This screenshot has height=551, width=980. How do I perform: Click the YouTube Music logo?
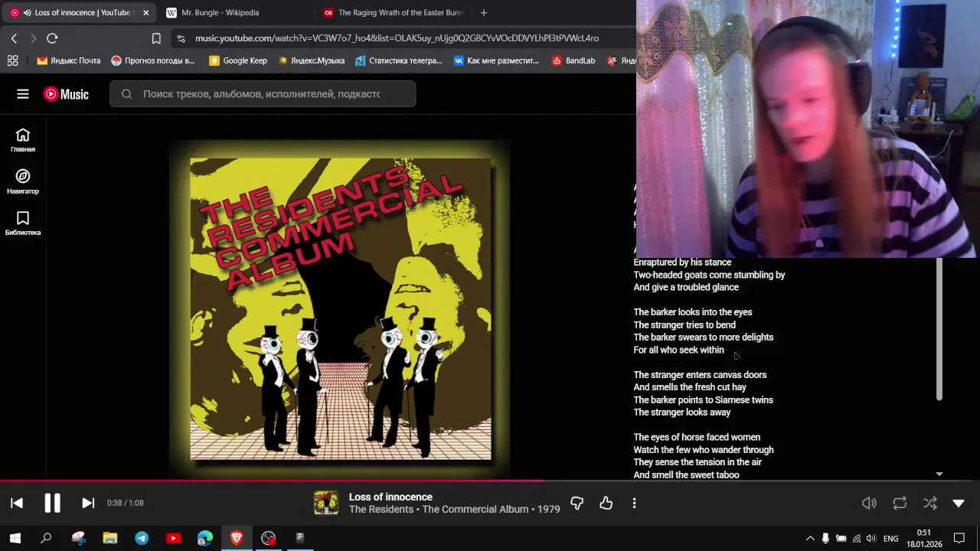click(66, 94)
